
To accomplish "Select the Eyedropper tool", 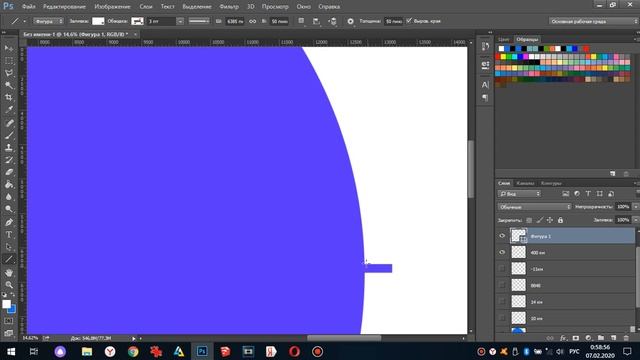I will pos(9,110).
